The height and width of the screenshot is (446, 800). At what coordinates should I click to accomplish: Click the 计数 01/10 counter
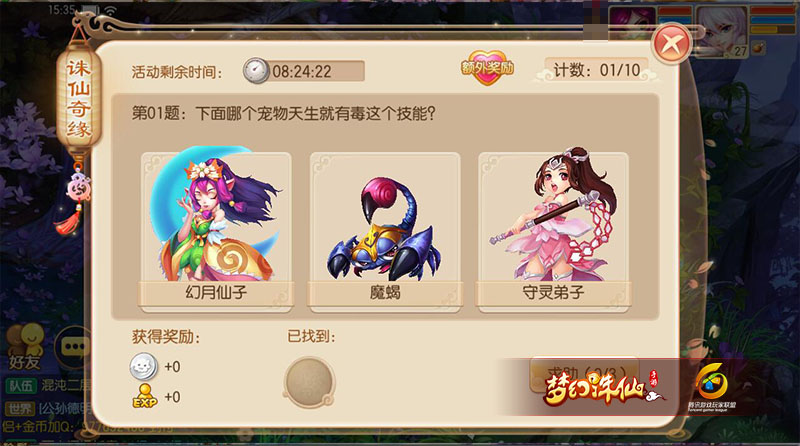pos(596,70)
